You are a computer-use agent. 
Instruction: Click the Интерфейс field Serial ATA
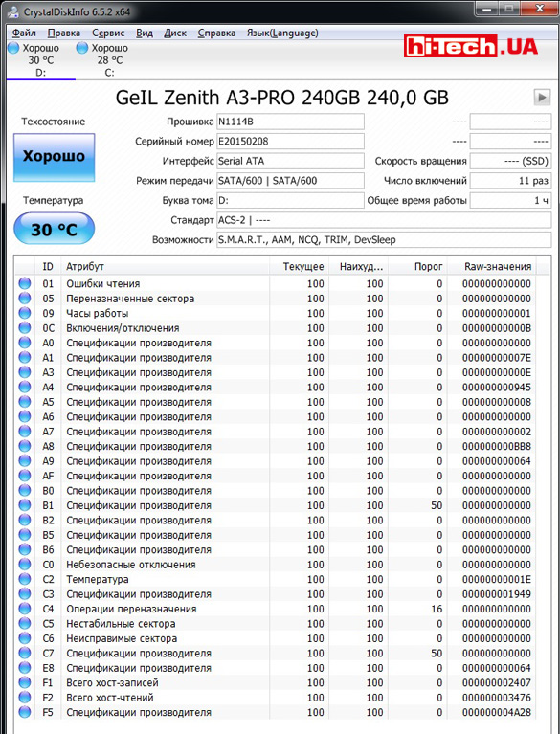290,161
